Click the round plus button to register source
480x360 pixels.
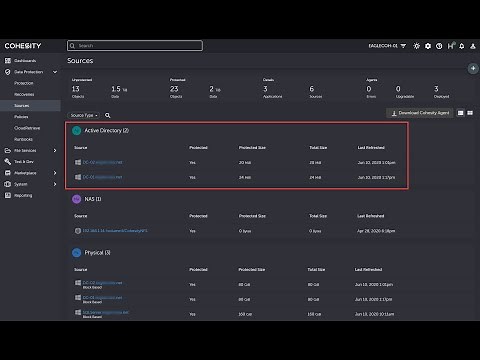pyautogui.click(x=473, y=68)
